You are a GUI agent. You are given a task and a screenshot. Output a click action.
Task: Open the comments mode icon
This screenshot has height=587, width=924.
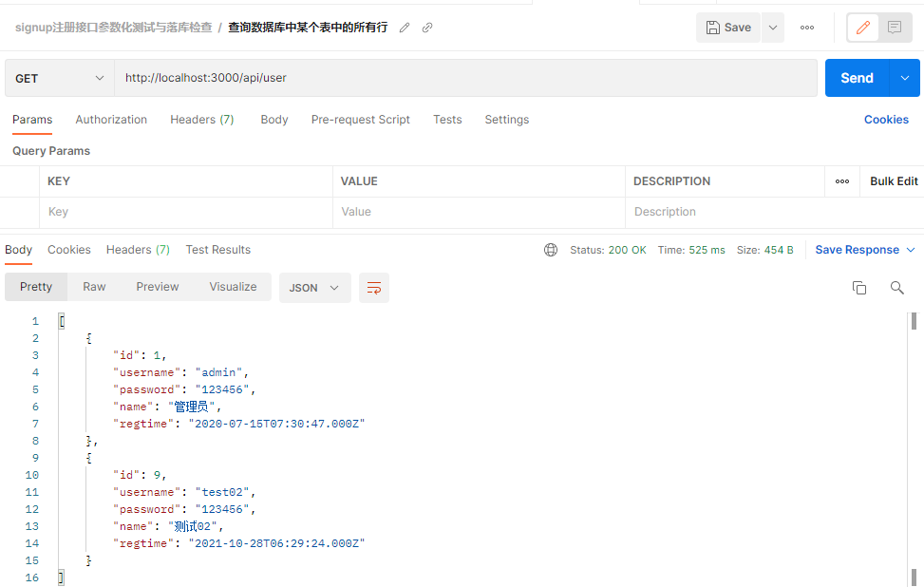click(895, 28)
